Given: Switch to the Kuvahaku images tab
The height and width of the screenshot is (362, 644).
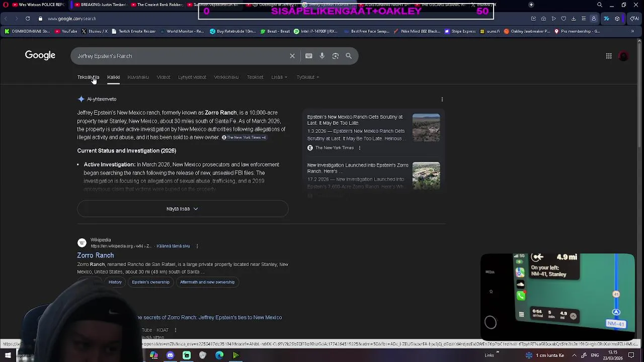Looking at the screenshot, I should pyautogui.click(x=138, y=77).
